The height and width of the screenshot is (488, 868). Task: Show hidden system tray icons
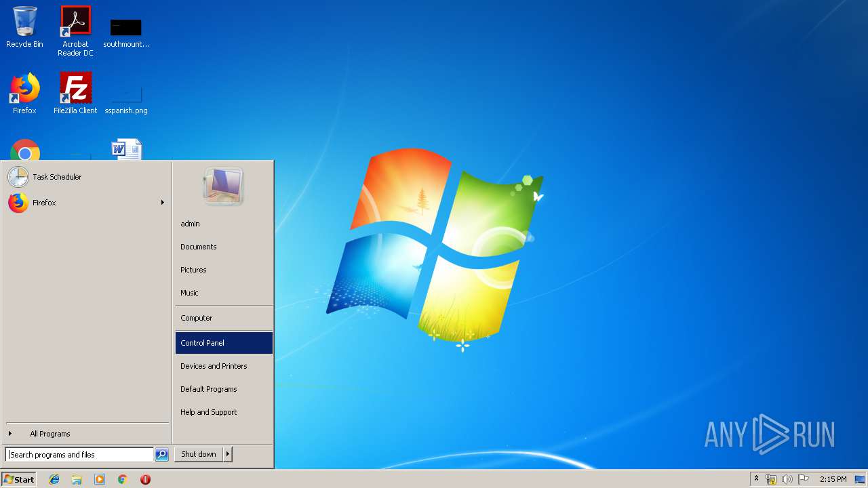coord(756,479)
